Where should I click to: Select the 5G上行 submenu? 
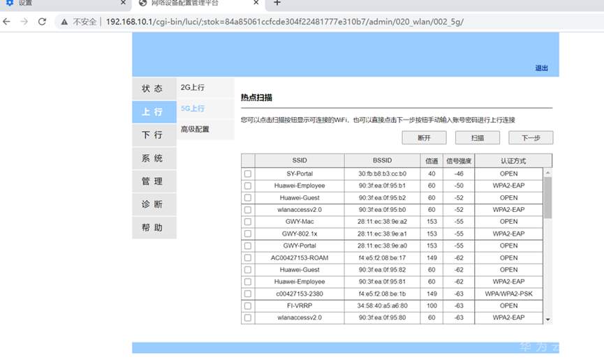coord(205,109)
